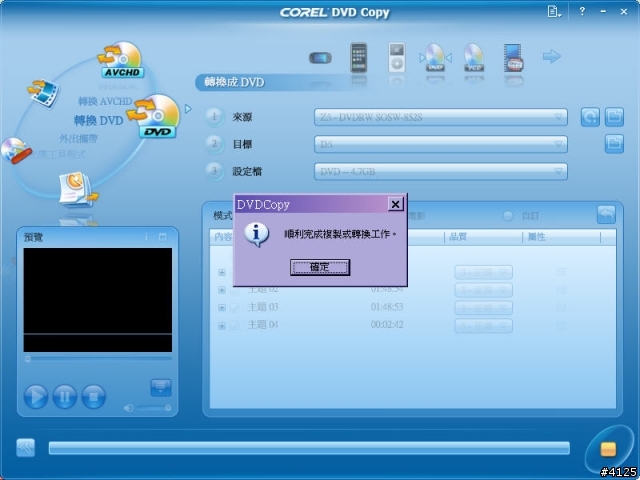Select the VCD output format icon
The height and width of the screenshot is (480, 640).
click(473, 58)
